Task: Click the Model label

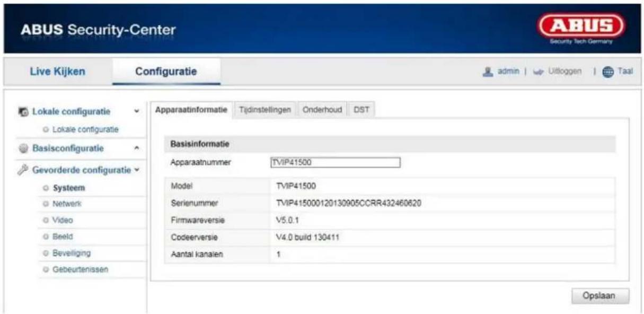Action: coord(181,187)
